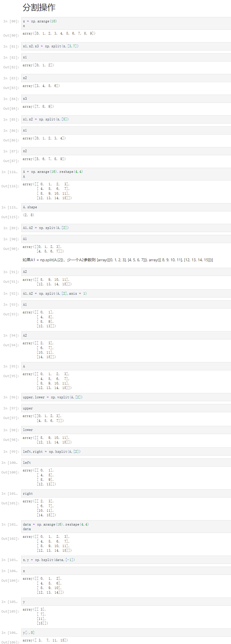Select the Out[101] array output
Screen dimensions: 231x644
[39, 508]
